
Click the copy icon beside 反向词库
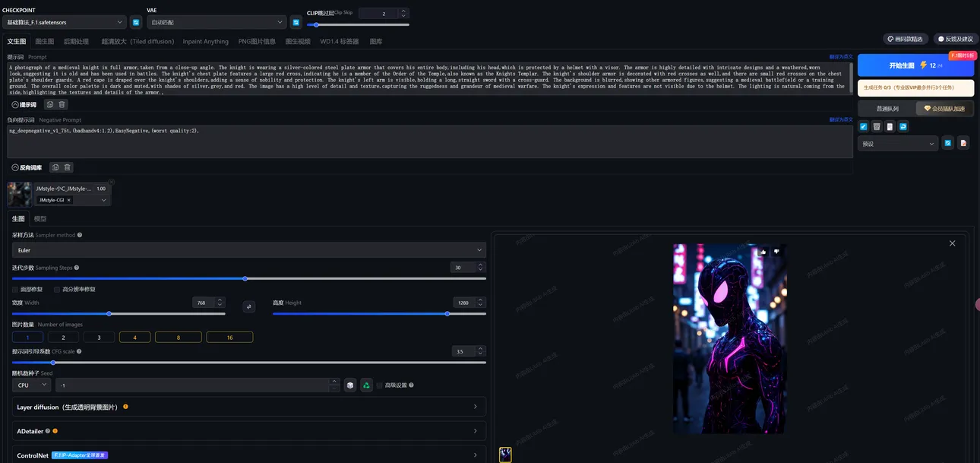tap(55, 167)
